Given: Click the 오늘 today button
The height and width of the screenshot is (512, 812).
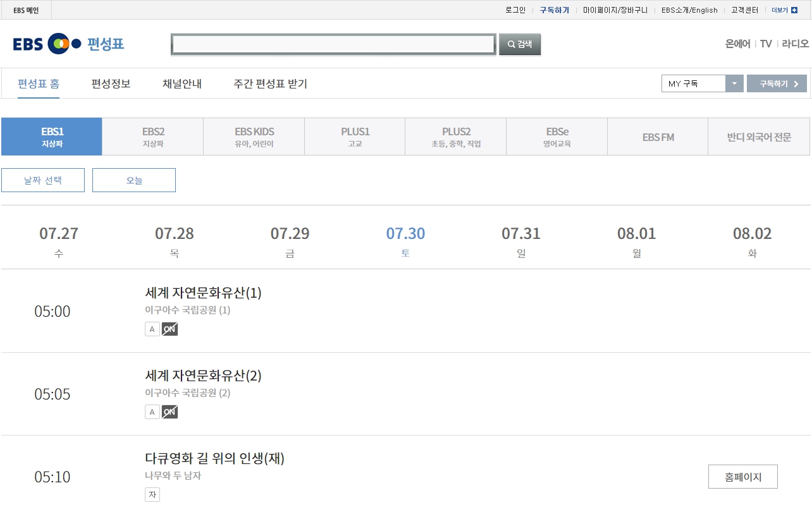Looking at the screenshot, I should click(x=134, y=180).
